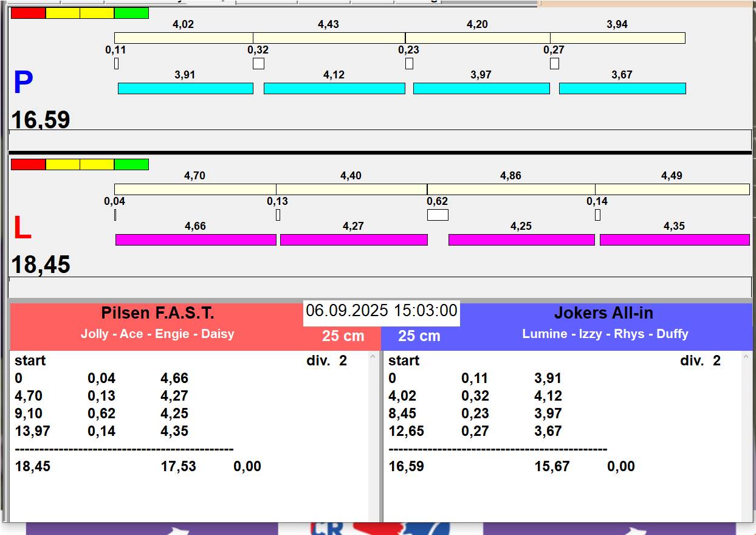Select the cyan 4,12 run bar
Image resolution: width=756 pixels, height=535 pixels.
(x=334, y=89)
